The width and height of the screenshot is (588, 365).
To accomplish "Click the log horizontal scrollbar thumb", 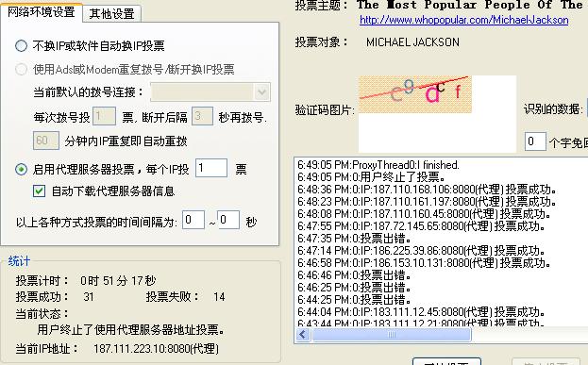I will click(x=391, y=334).
